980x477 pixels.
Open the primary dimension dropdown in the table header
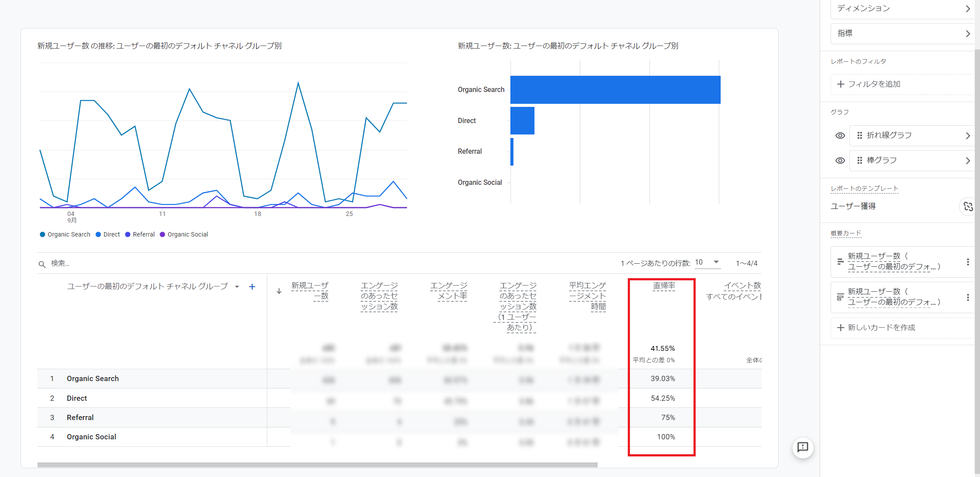(x=237, y=286)
